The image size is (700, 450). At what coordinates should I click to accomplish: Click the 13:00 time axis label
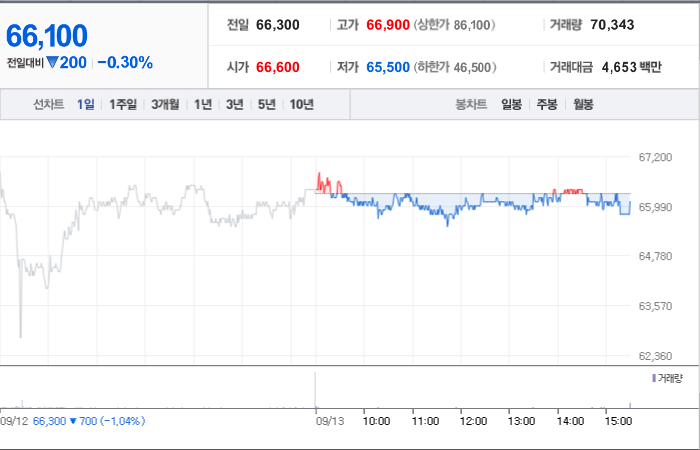[521, 421]
